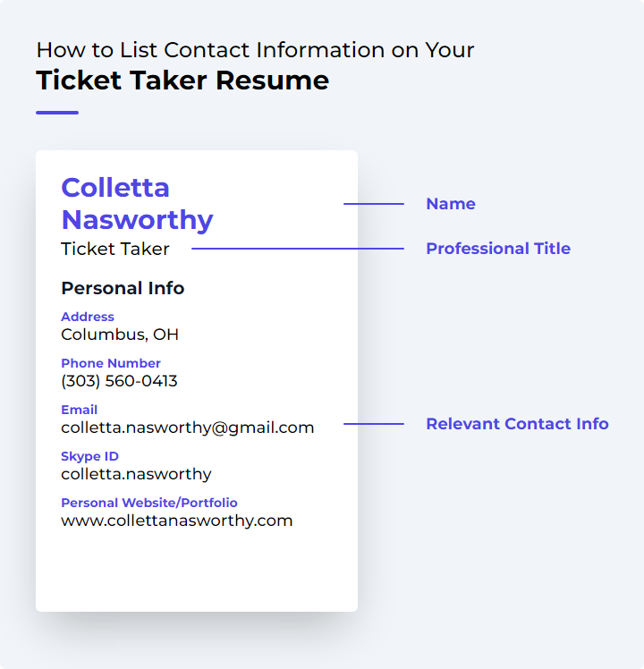
Task: Click the Colletta Nasworthy name heading
Action: (137, 204)
